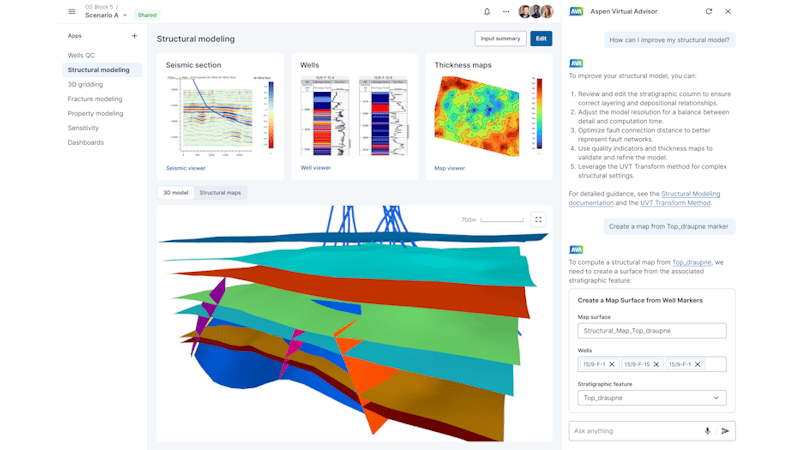Open the three-dot more options menu

(x=506, y=12)
